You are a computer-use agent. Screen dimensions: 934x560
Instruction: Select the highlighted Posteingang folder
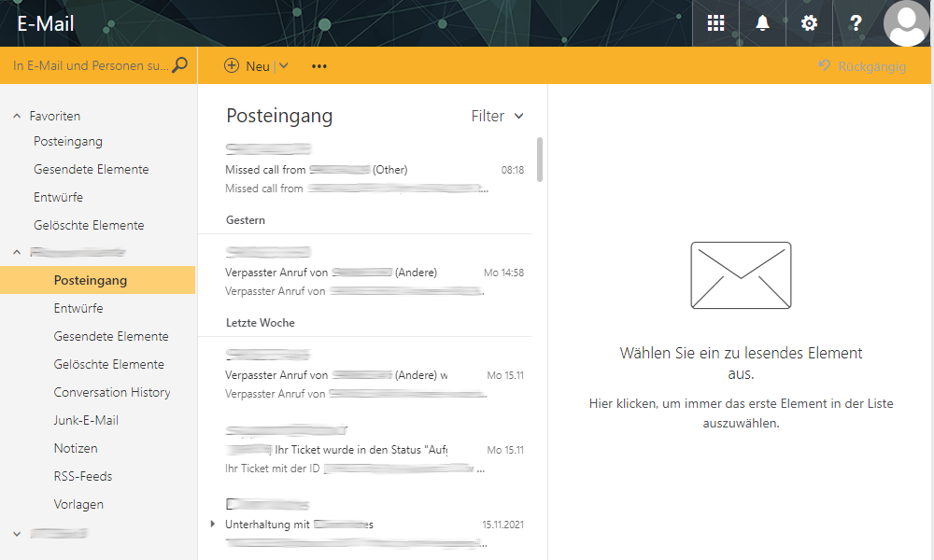pos(98,280)
